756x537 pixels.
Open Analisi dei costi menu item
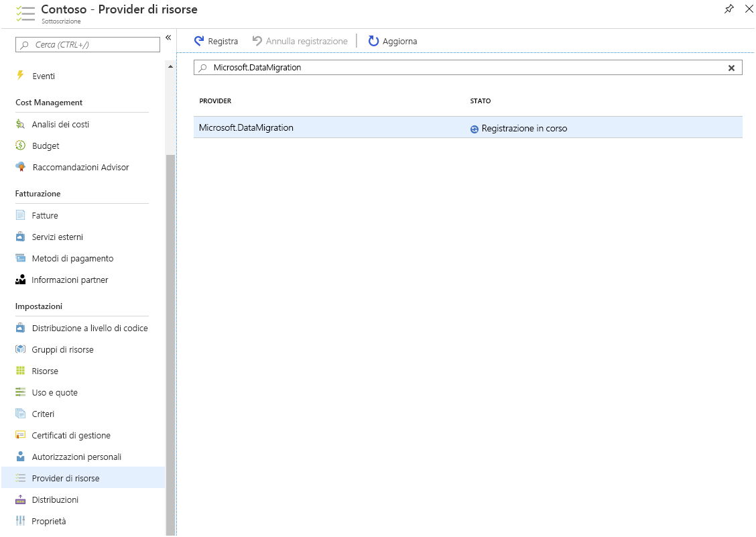click(x=60, y=124)
